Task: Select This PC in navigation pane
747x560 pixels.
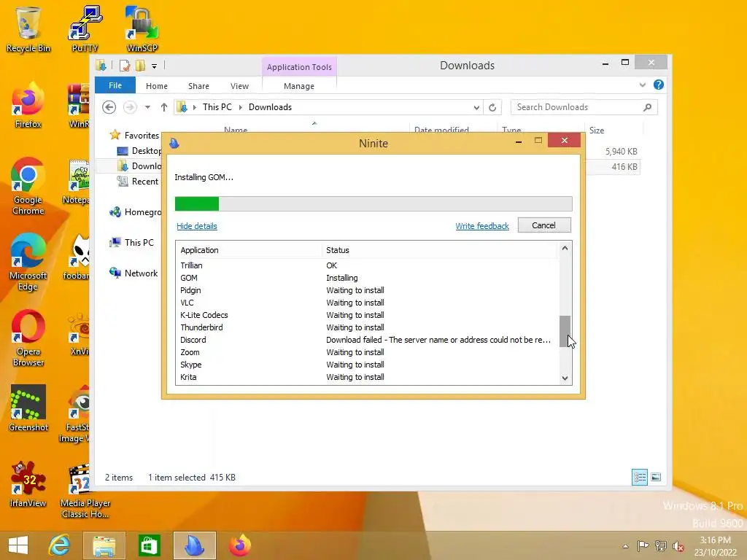Action: coord(139,242)
